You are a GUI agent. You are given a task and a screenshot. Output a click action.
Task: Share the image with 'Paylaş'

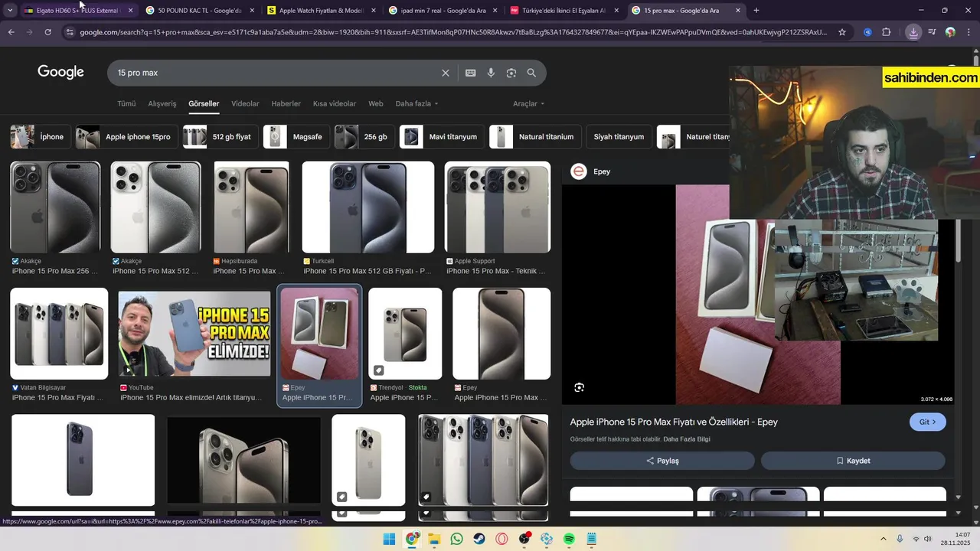point(662,461)
